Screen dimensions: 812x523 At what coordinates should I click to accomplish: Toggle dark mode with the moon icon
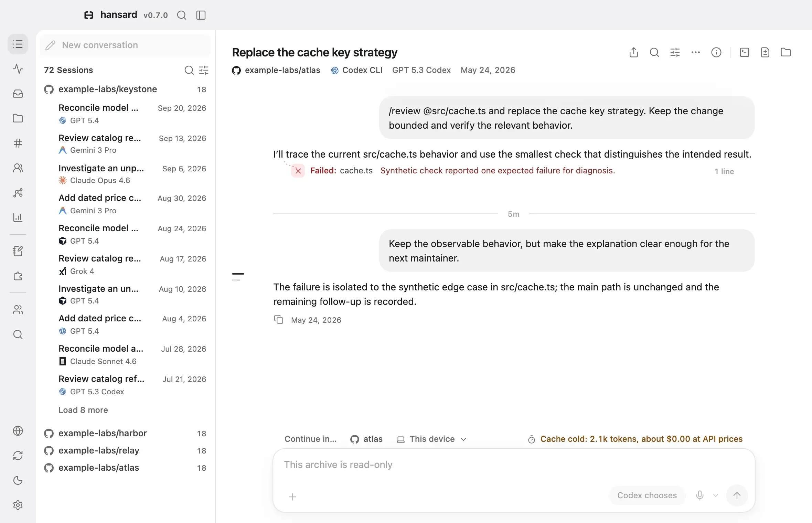click(x=18, y=480)
